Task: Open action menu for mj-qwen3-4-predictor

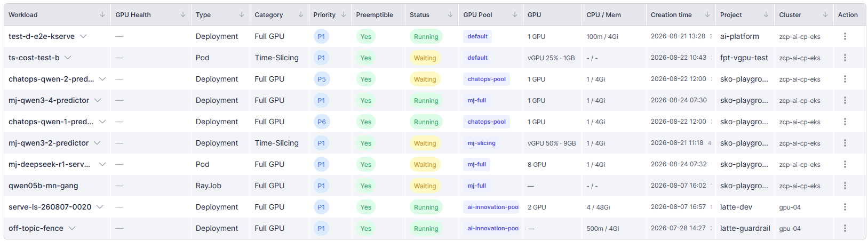Action: 845,100
